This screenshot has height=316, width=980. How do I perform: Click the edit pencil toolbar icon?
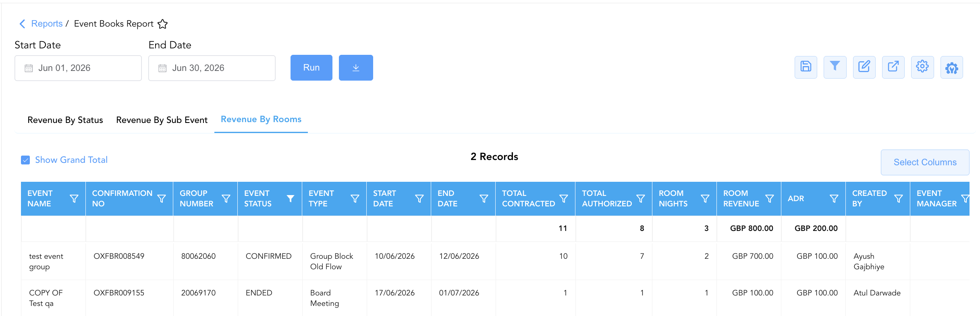click(864, 67)
